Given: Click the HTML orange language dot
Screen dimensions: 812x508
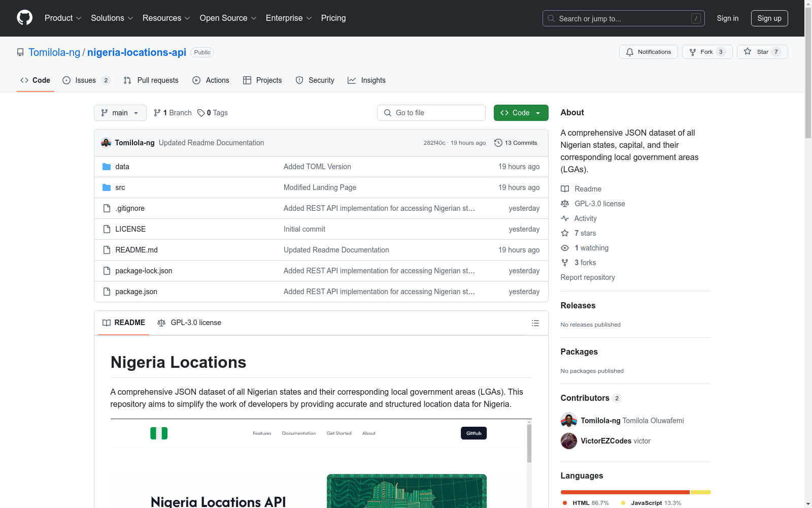Looking at the screenshot, I should click(x=565, y=503).
